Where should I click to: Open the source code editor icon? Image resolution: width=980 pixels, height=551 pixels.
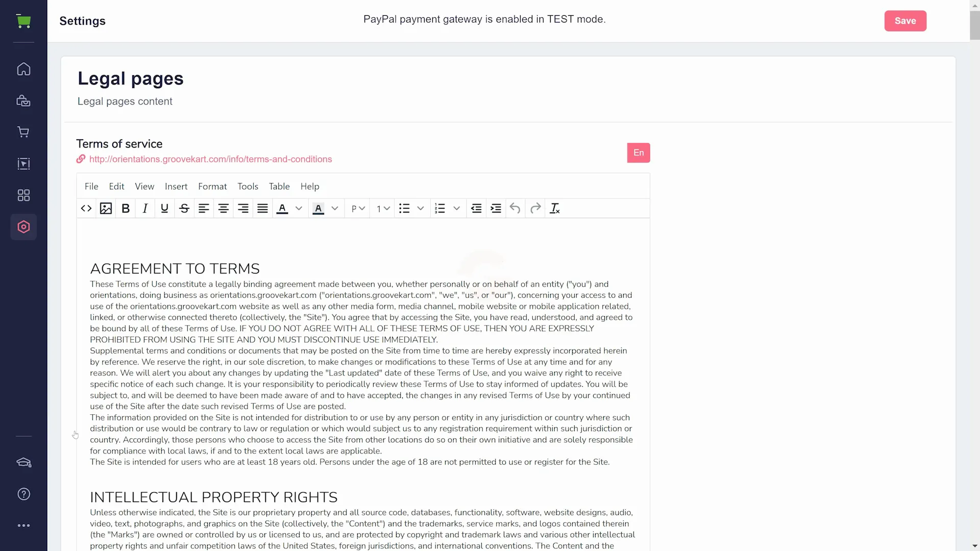tap(86, 208)
